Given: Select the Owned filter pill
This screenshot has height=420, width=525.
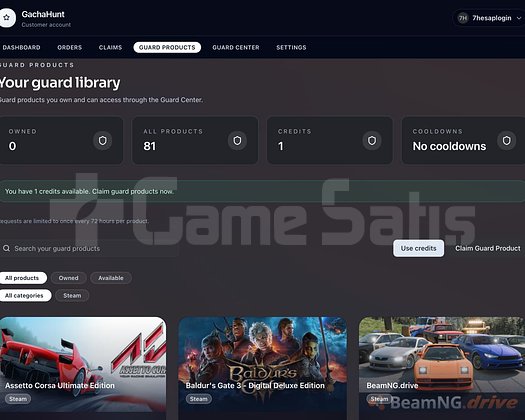Looking at the screenshot, I should point(69,278).
